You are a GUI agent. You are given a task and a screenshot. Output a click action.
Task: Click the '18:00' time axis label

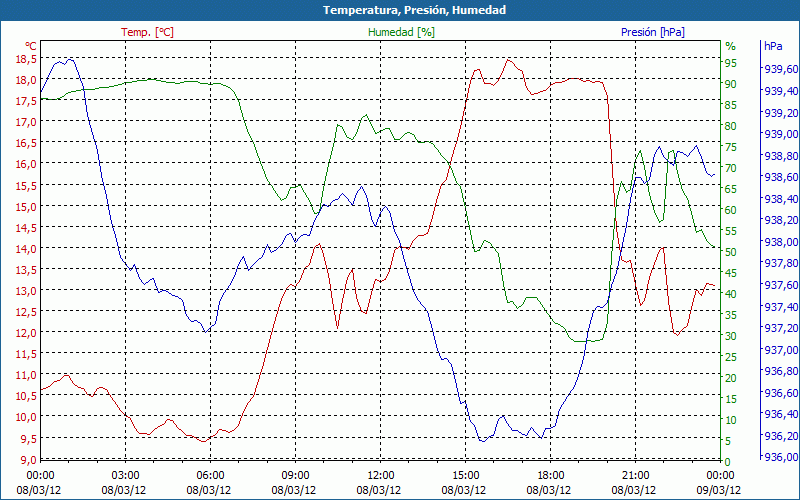[551, 476]
